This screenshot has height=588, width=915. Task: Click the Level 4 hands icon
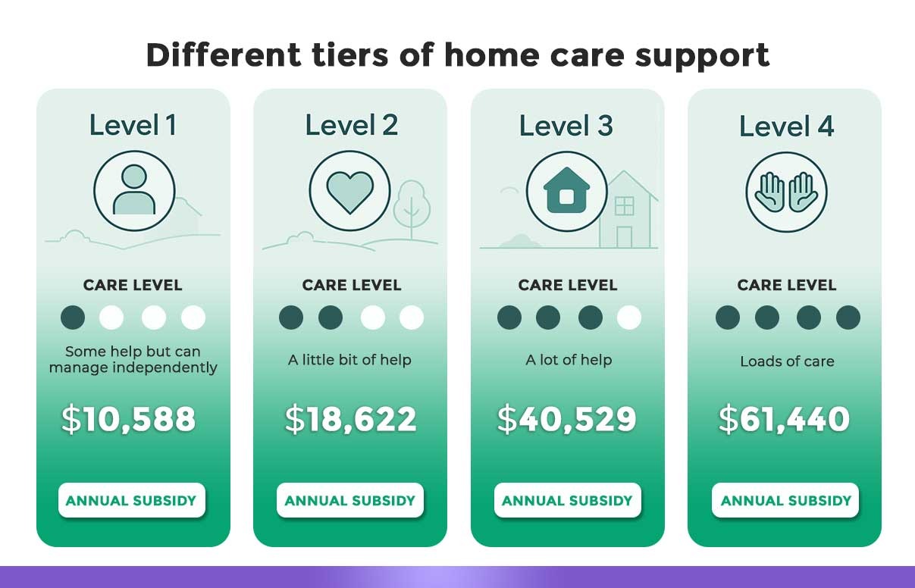786,192
